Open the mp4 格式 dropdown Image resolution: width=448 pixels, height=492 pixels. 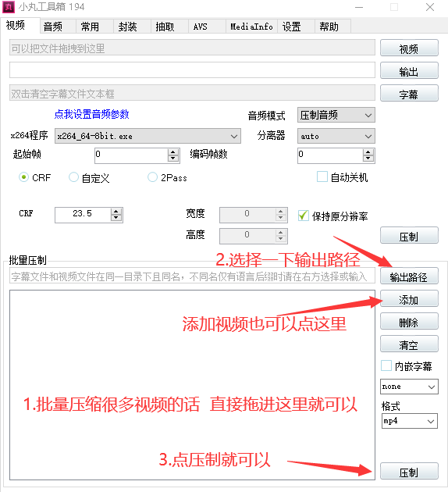409,421
